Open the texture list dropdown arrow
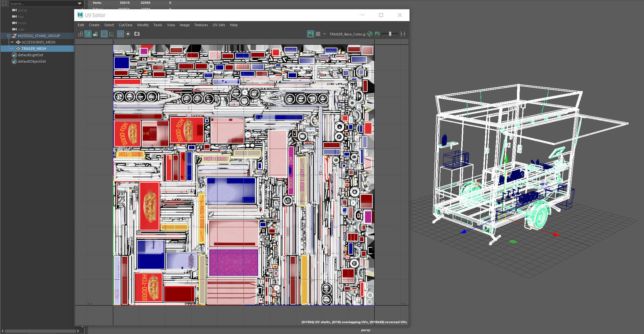Viewport: 644px width, 334px height. (x=324, y=34)
